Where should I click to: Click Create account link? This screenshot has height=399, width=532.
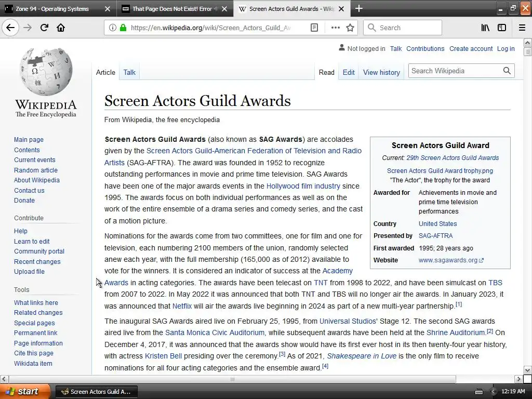point(471,48)
